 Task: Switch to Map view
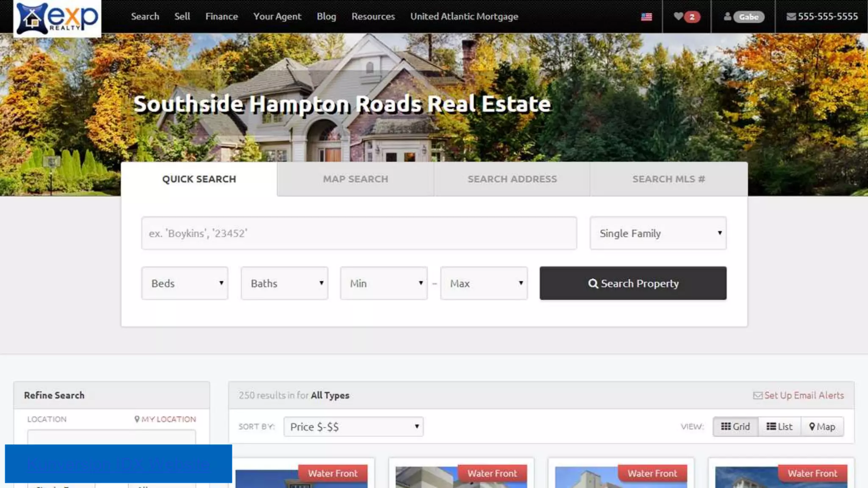click(x=822, y=427)
